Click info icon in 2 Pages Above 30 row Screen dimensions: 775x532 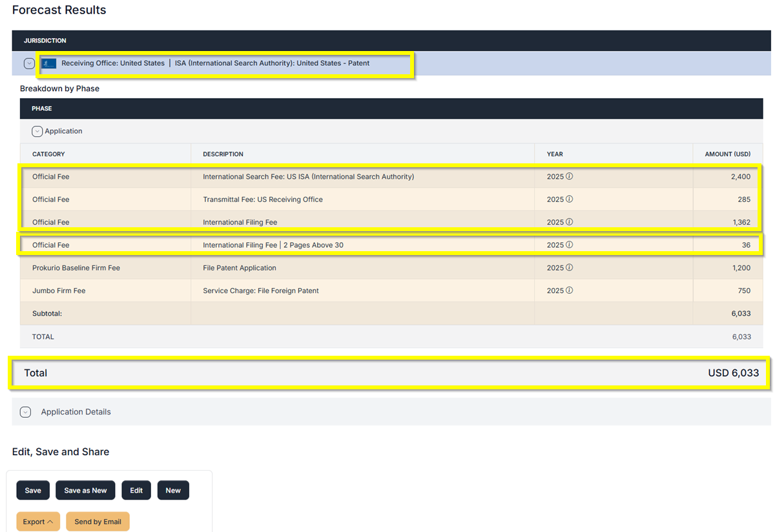[569, 245]
